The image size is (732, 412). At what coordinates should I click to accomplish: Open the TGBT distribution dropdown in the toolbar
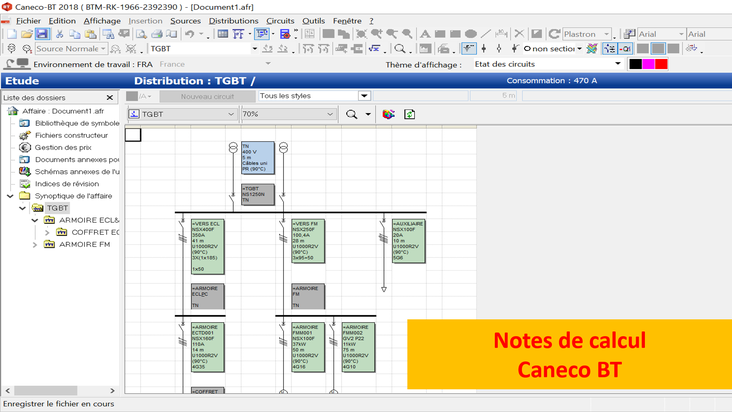(x=254, y=49)
